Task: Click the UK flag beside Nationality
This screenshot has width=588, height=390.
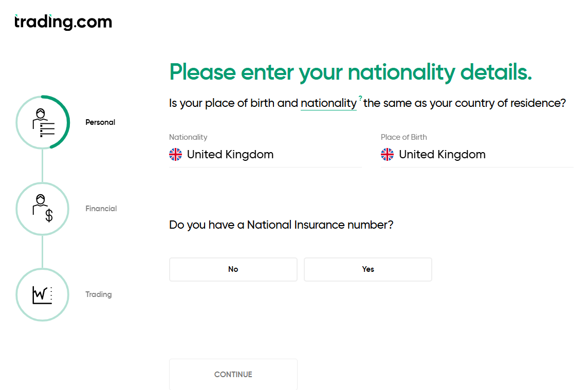Action: (x=176, y=155)
